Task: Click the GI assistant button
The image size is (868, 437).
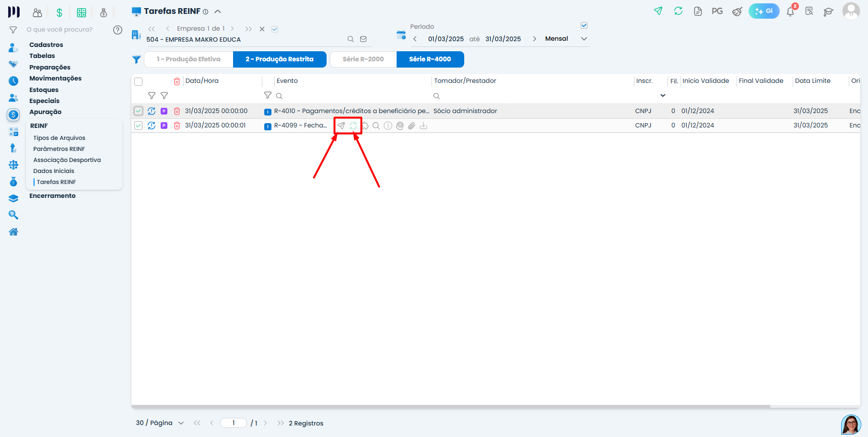Action: (x=763, y=11)
